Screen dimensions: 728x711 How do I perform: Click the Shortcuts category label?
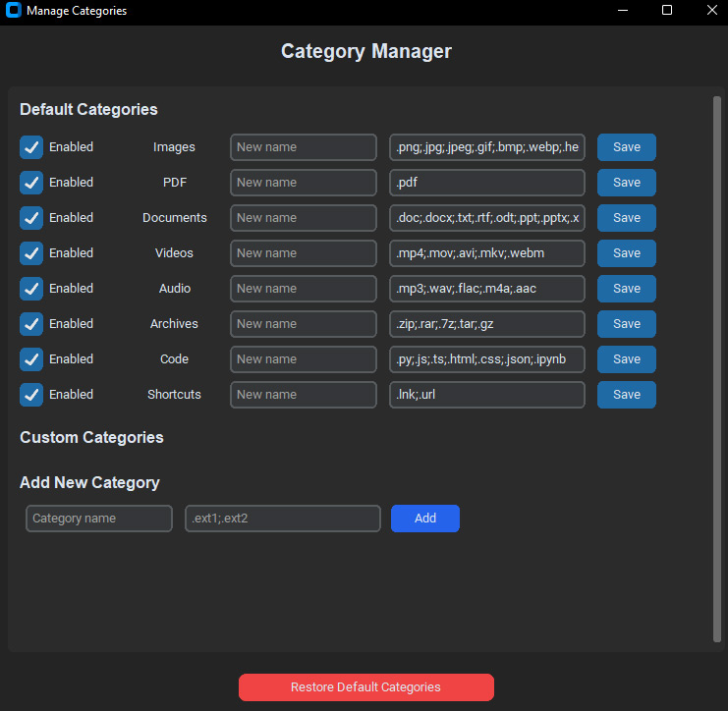click(x=174, y=395)
